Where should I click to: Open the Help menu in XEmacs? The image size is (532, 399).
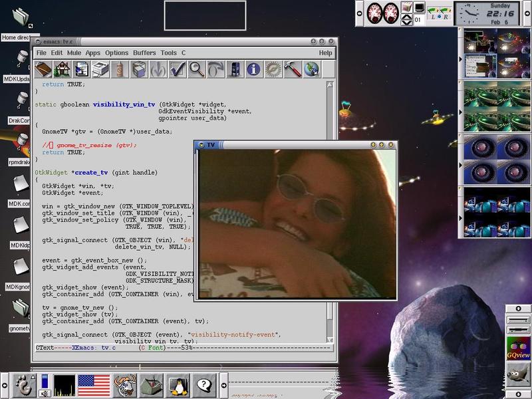[x=325, y=53]
